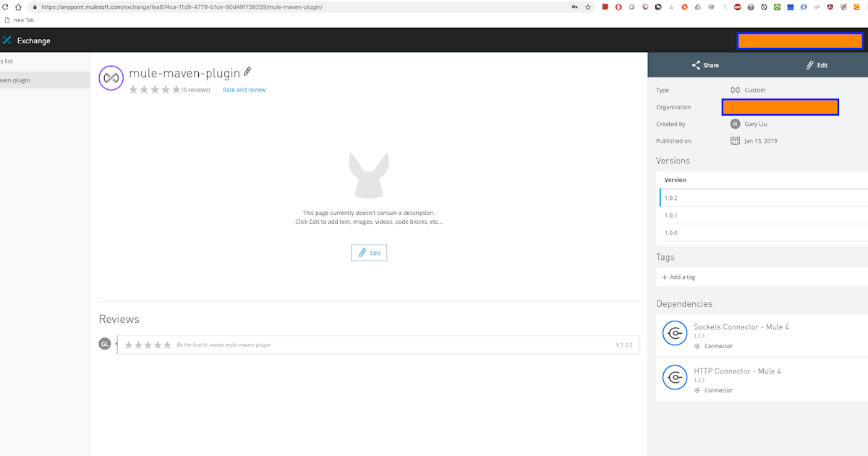Open HTTP Connector - Mule 4 dependency

coord(738,371)
